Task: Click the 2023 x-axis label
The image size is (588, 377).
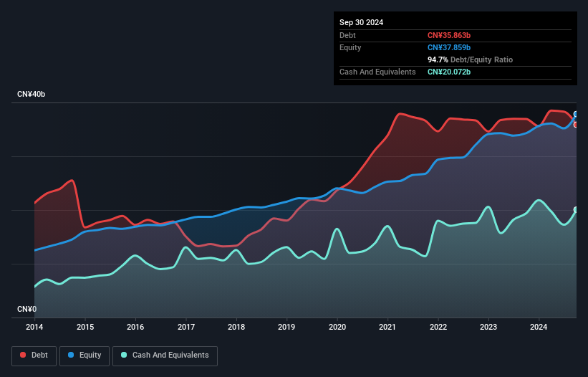Action: click(488, 327)
